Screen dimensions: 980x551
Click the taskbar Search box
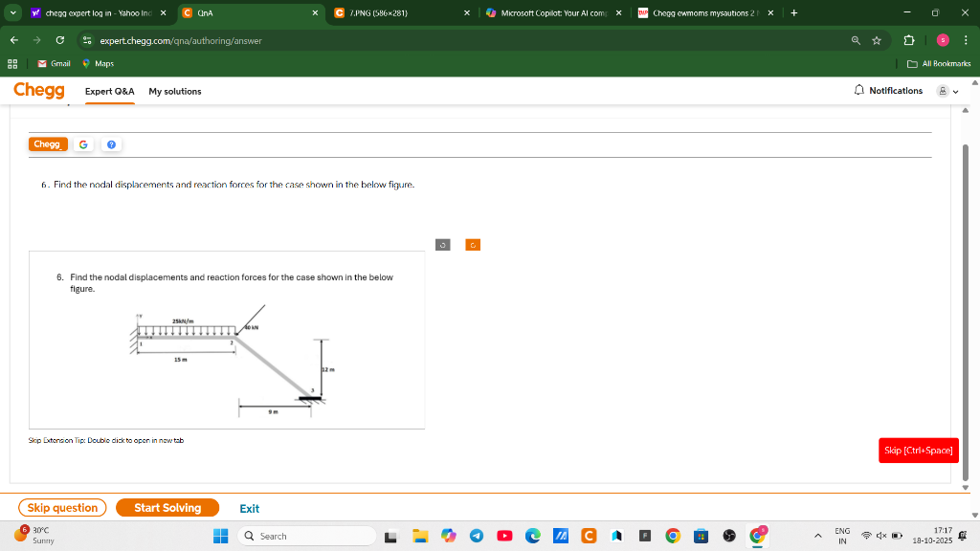click(x=307, y=536)
